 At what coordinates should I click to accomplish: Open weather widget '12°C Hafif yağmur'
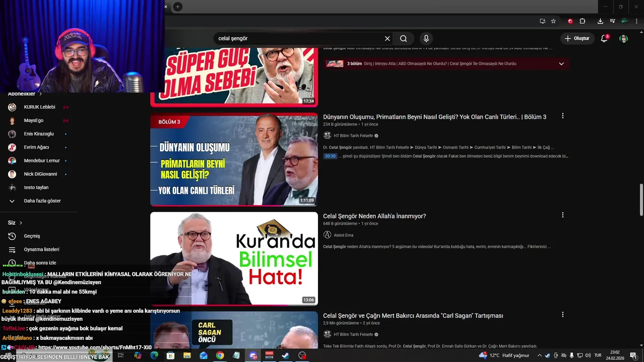point(504,355)
